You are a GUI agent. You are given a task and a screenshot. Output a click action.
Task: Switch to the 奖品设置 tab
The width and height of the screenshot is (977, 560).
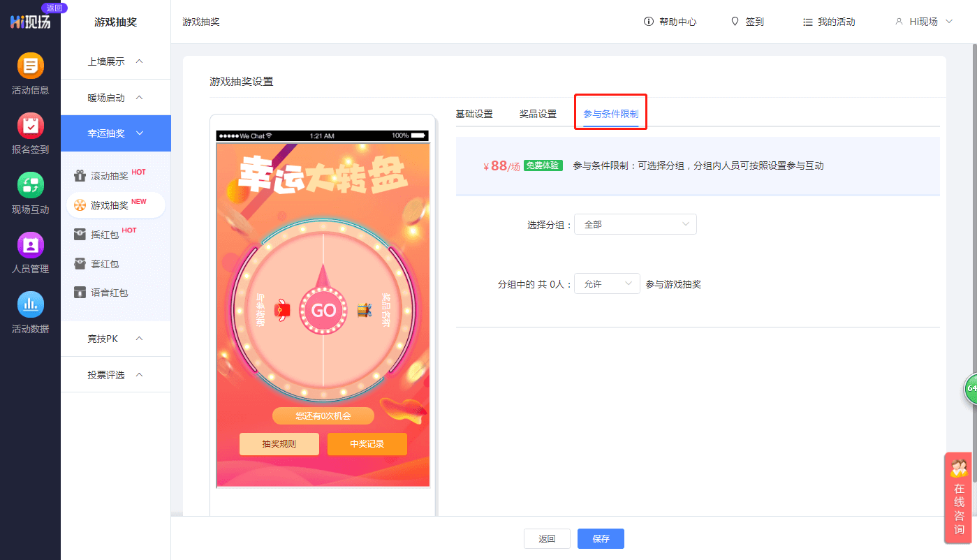click(x=538, y=114)
